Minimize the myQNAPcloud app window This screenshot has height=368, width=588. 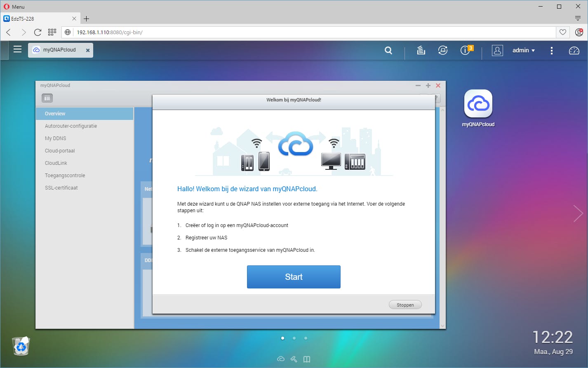[x=418, y=86]
